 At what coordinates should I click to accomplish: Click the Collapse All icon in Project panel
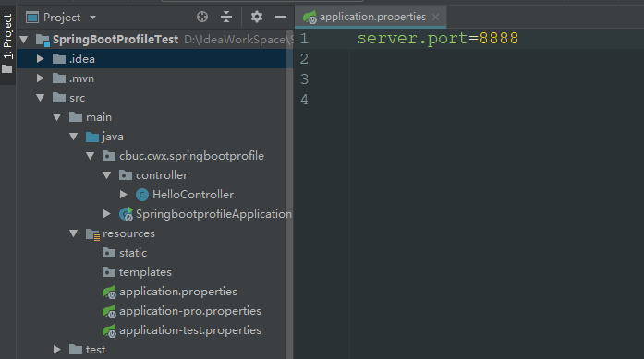pos(226,17)
